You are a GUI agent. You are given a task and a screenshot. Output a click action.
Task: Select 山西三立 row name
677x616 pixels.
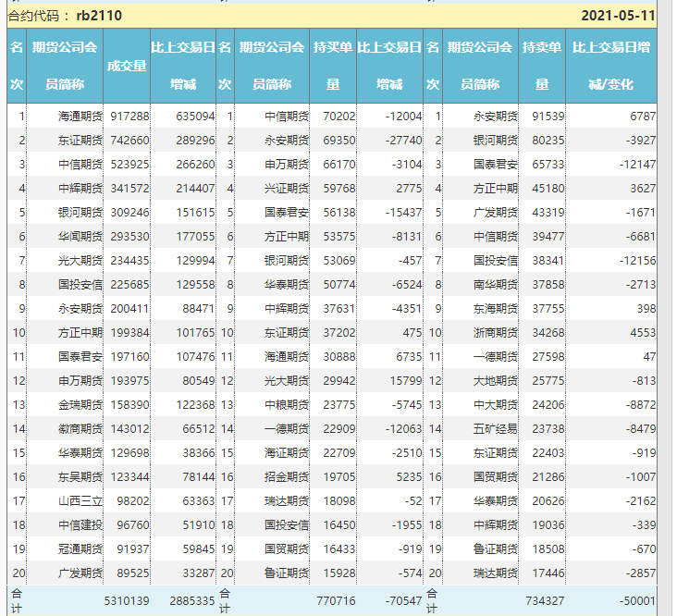[x=80, y=501]
